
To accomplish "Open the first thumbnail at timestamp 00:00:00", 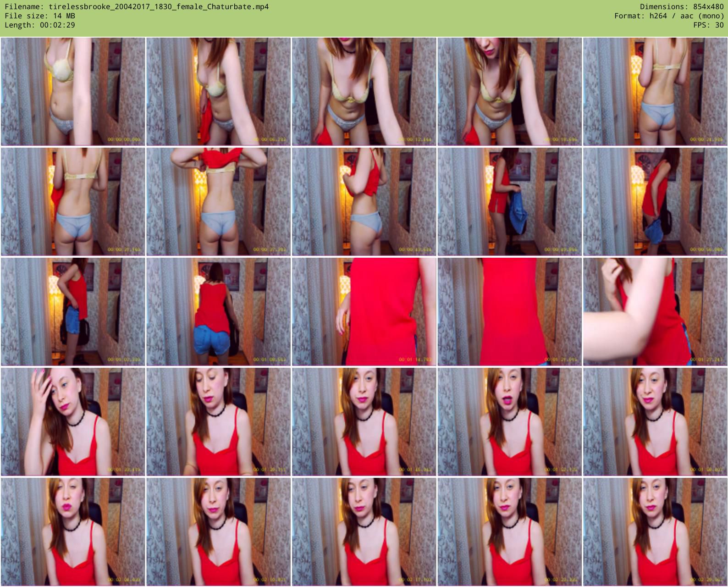I will click(x=73, y=92).
